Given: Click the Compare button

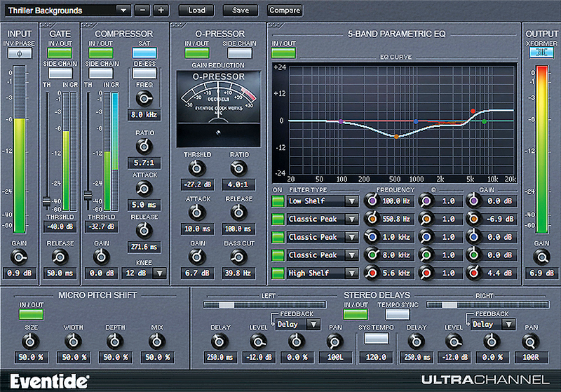Looking at the screenshot, I should (285, 11).
